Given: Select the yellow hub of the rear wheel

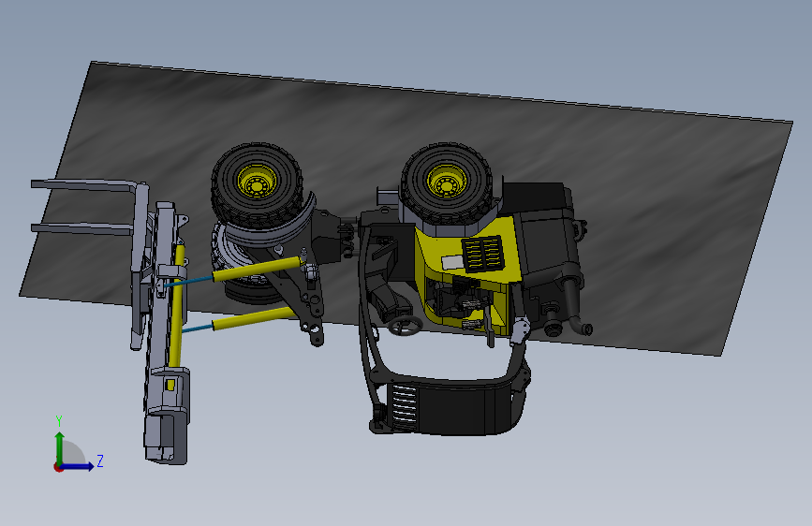Looking at the screenshot, I should (x=446, y=182).
